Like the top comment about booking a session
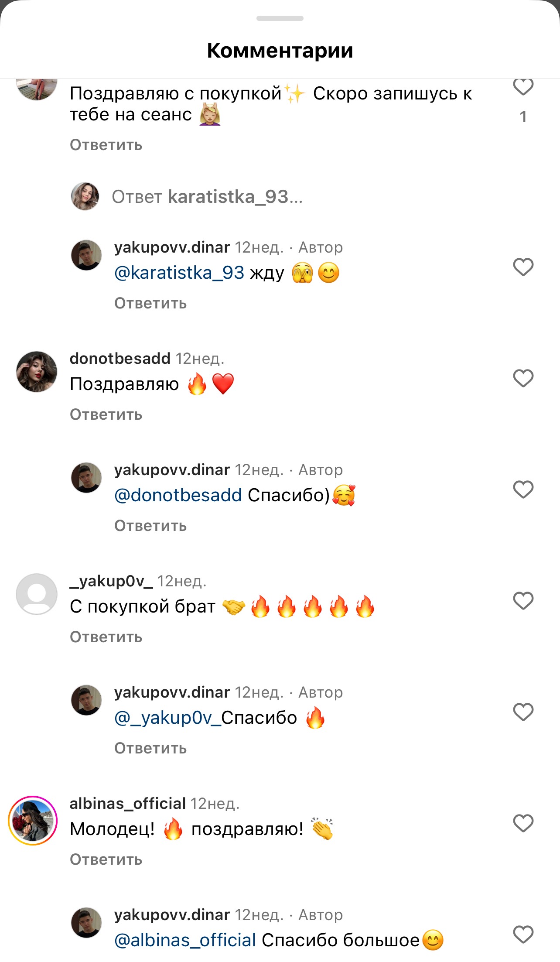This screenshot has height=962, width=560. tap(523, 87)
